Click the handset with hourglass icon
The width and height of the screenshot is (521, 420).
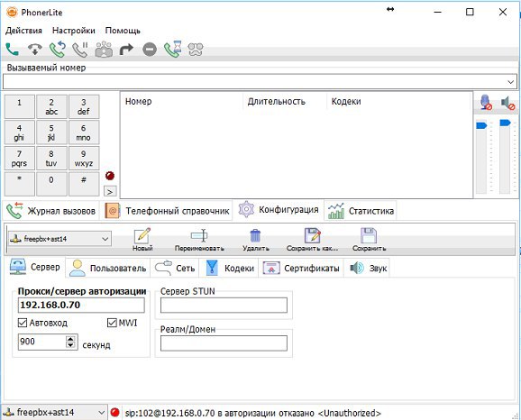click(173, 50)
